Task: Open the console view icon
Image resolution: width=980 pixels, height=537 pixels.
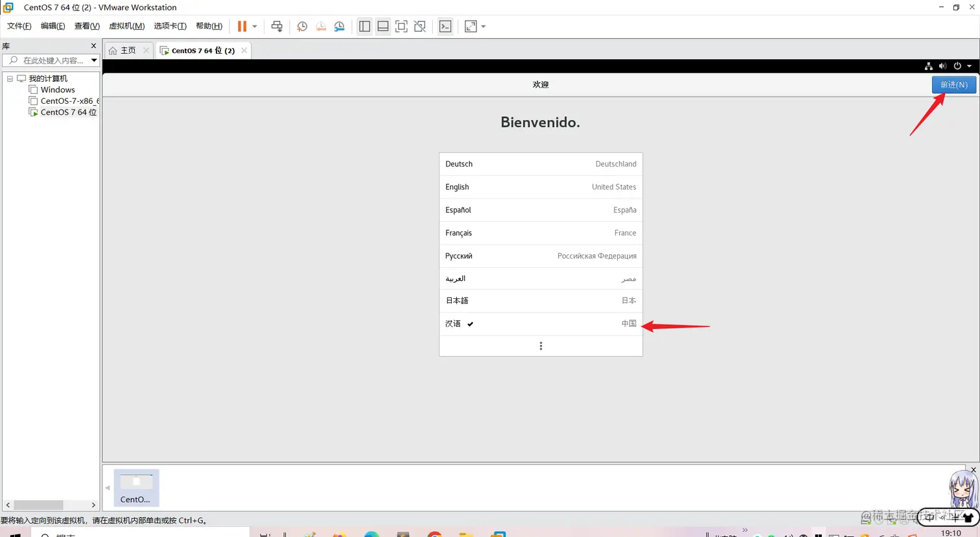Action: coord(445,27)
